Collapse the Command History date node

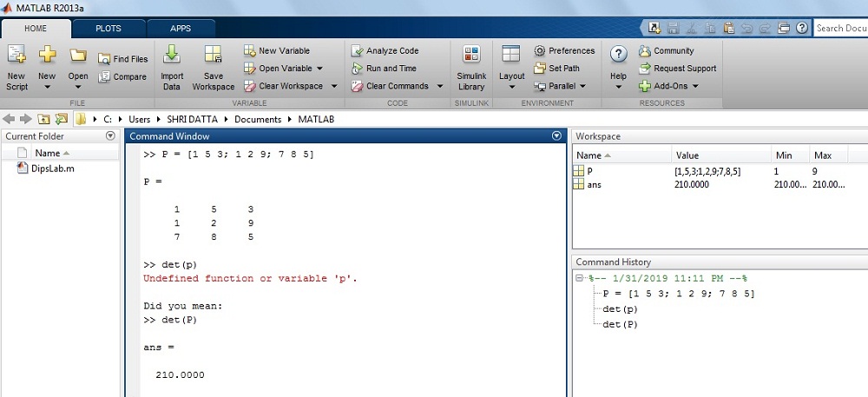click(581, 278)
